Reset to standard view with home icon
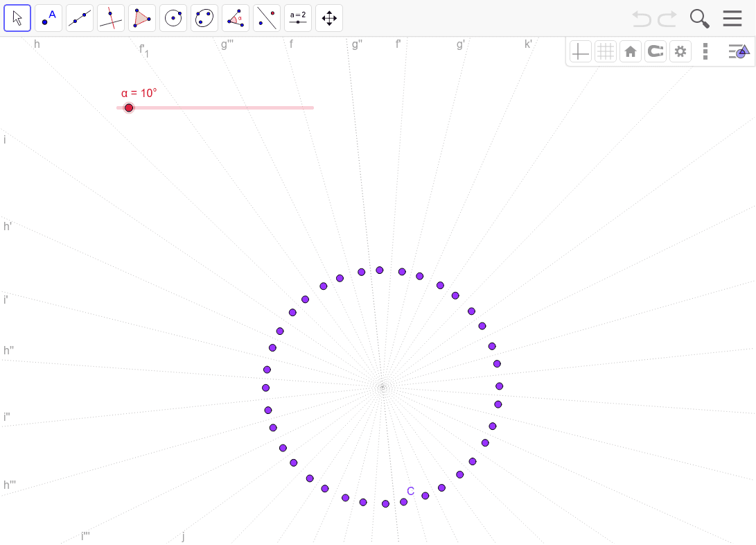The image size is (756, 545). coord(630,51)
